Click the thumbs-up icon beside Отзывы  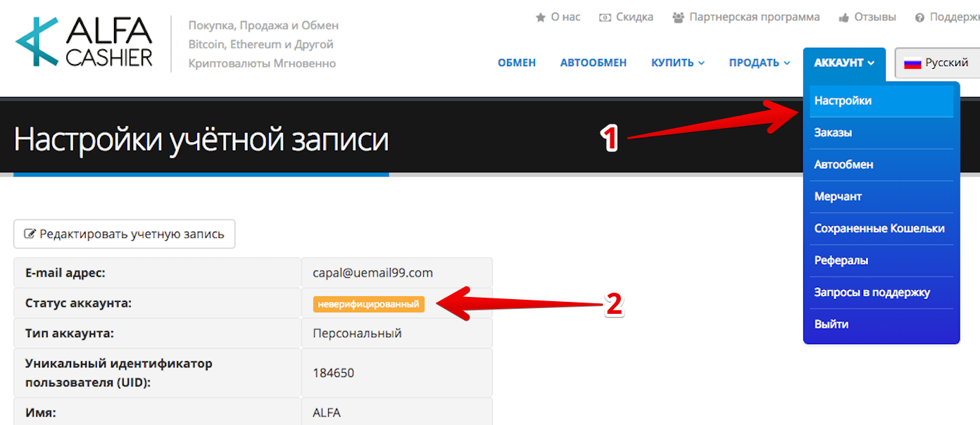pos(844,18)
